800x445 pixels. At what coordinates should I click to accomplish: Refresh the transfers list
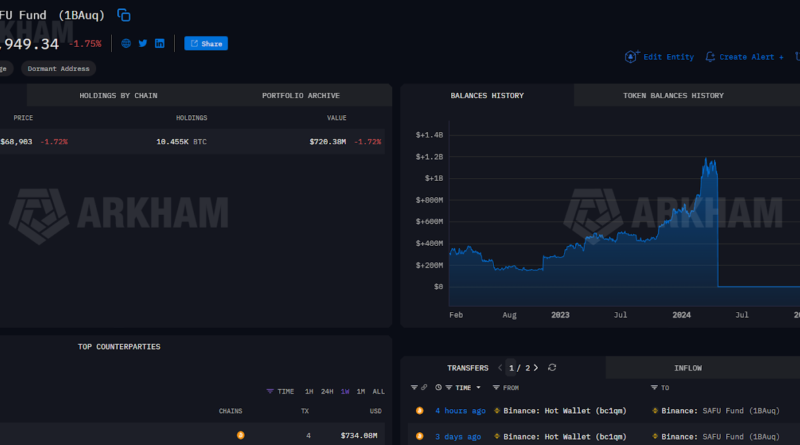coord(552,368)
